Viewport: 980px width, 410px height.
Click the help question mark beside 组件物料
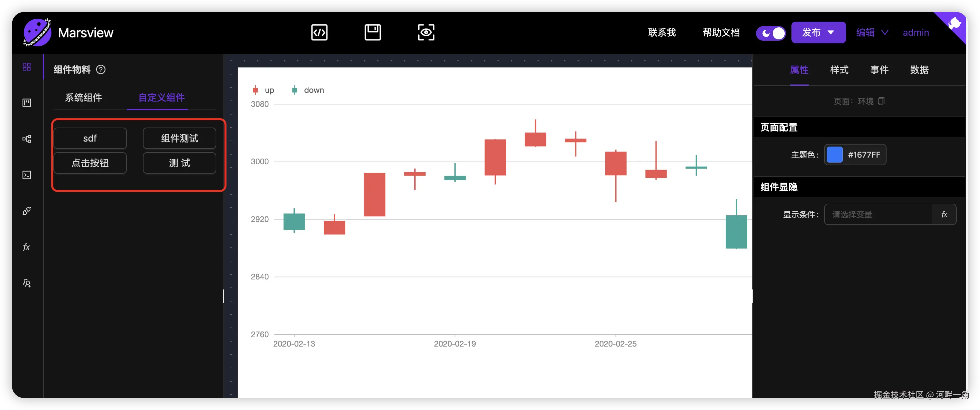(101, 70)
